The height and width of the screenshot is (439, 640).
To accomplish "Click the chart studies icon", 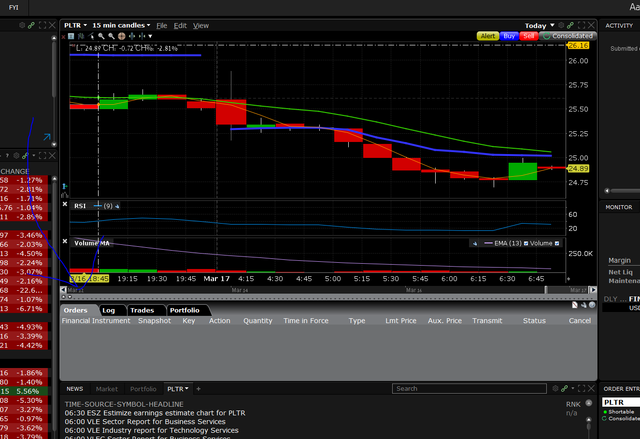I will coord(81,36).
